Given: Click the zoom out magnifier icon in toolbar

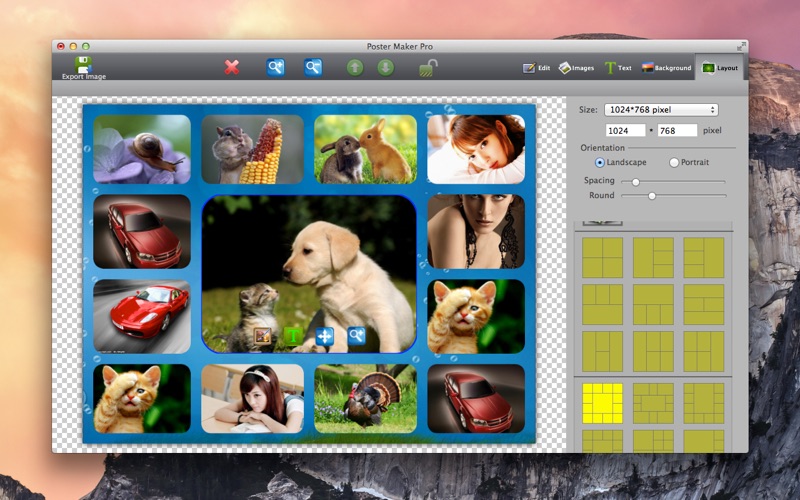Looking at the screenshot, I should 313,67.
